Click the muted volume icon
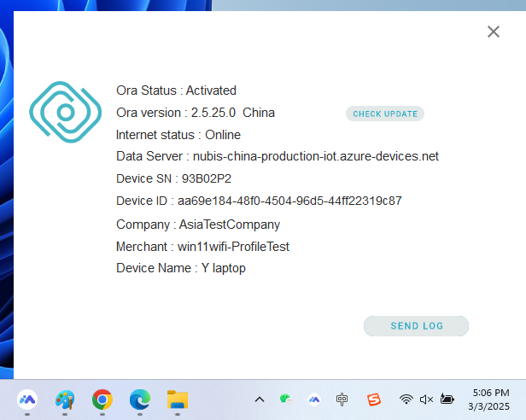The width and height of the screenshot is (526, 420). click(426, 400)
